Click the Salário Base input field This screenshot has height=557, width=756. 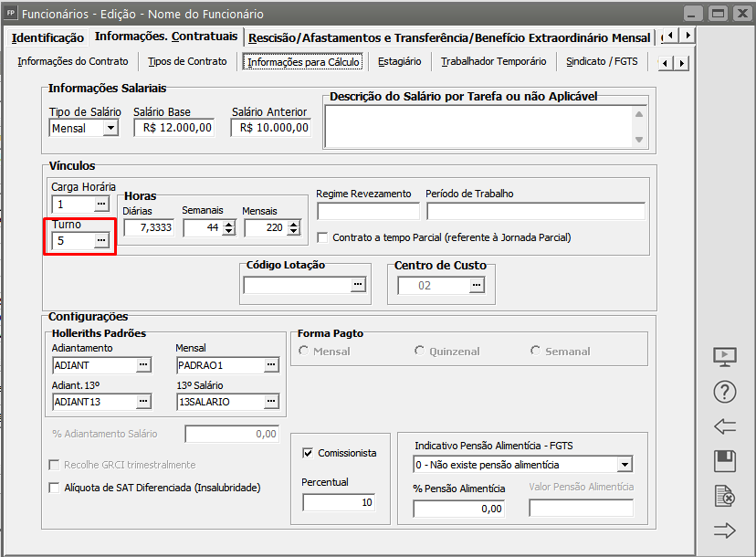click(x=175, y=129)
